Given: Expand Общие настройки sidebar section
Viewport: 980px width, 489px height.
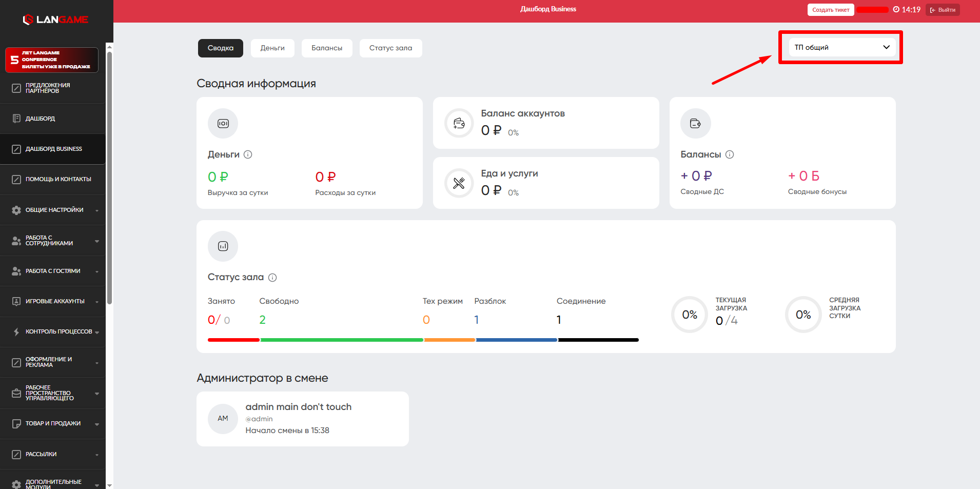Looking at the screenshot, I should pyautogui.click(x=54, y=210).
